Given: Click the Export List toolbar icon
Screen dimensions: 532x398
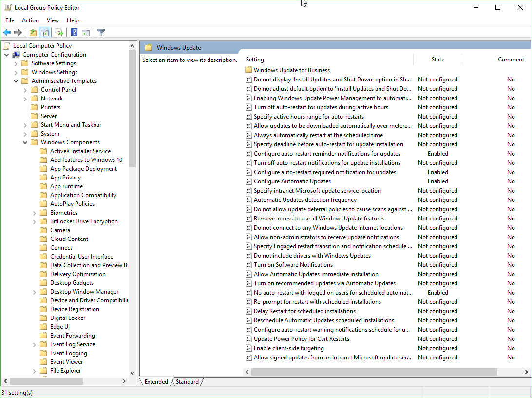Looking at the screenshot, I should 59,33.
